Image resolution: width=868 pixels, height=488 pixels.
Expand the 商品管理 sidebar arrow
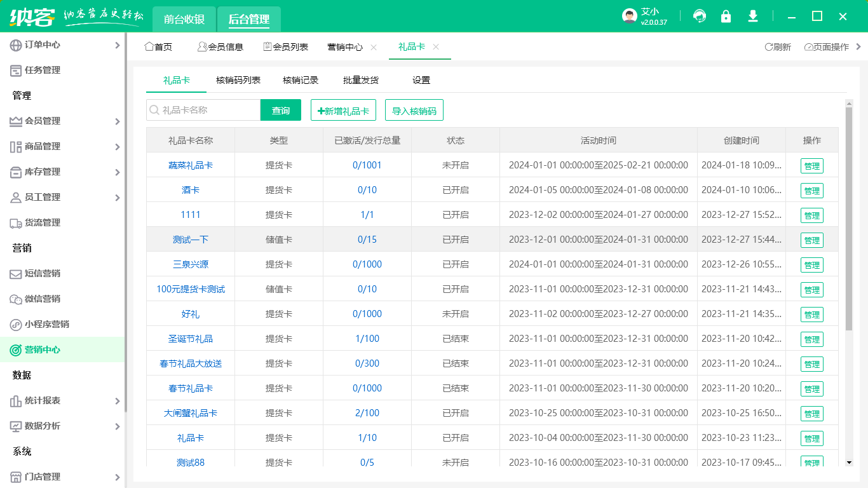pos(117,147)
